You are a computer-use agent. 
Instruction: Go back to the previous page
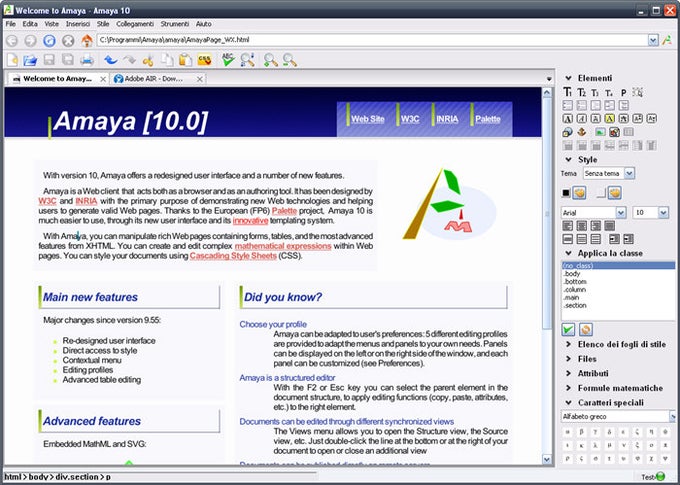coord(12,40)
